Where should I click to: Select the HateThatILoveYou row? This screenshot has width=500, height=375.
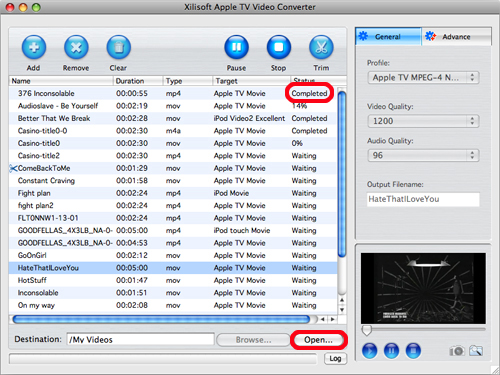pyautogui.click(x=173, y=268)
